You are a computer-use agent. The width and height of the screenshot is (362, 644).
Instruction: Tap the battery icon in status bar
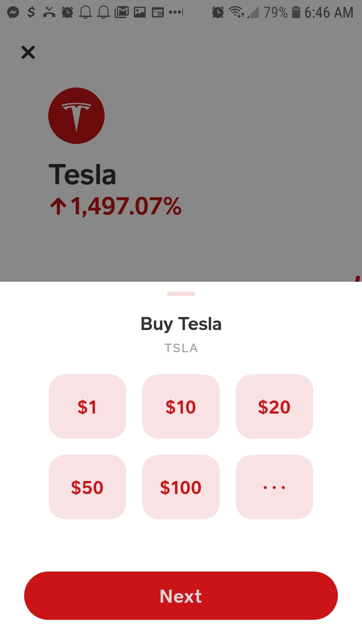click(x=296, y=12)
